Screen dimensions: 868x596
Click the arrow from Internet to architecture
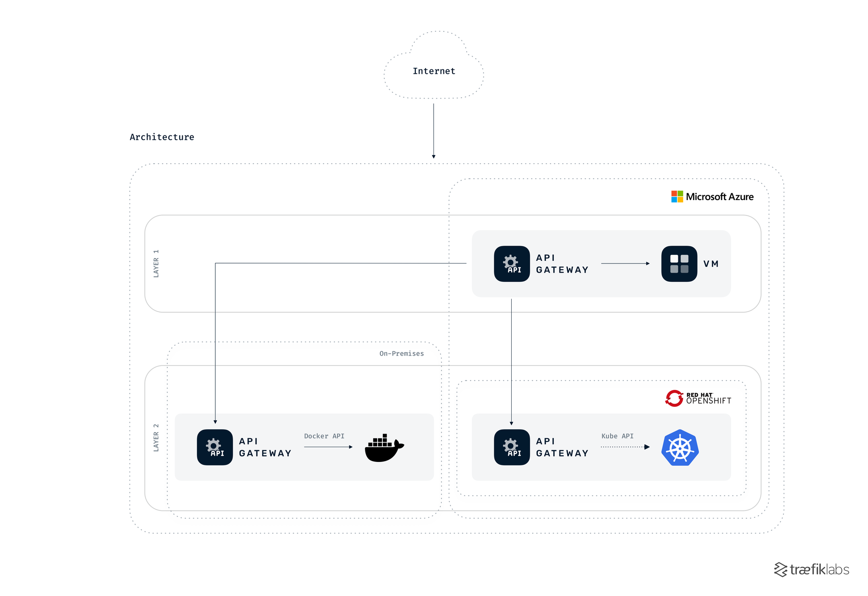coord(434,130)
